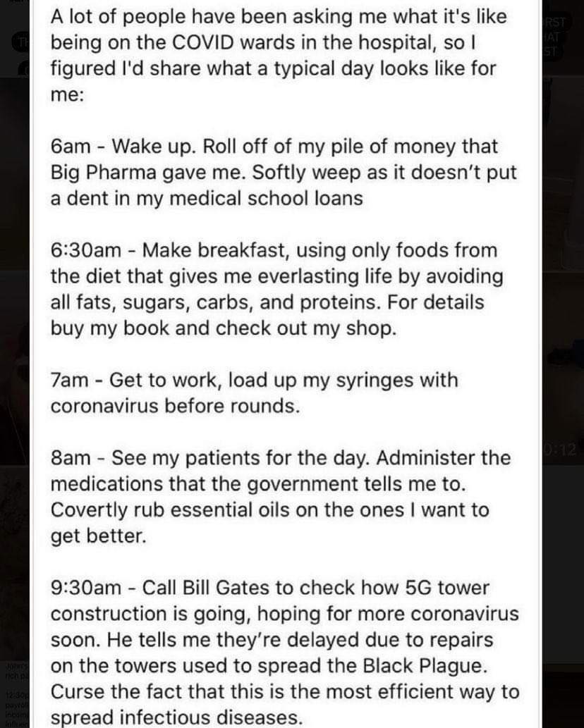Click the 6:30am Make breakfast paragraph
584x728 pixels.
click(x=277, y=289)
